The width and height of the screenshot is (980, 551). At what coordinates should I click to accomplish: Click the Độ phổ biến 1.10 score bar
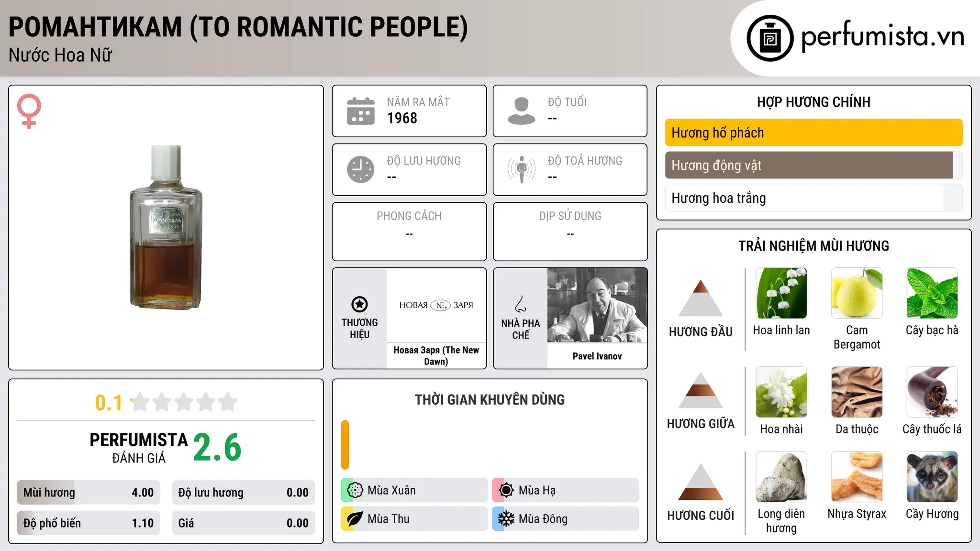89,523
